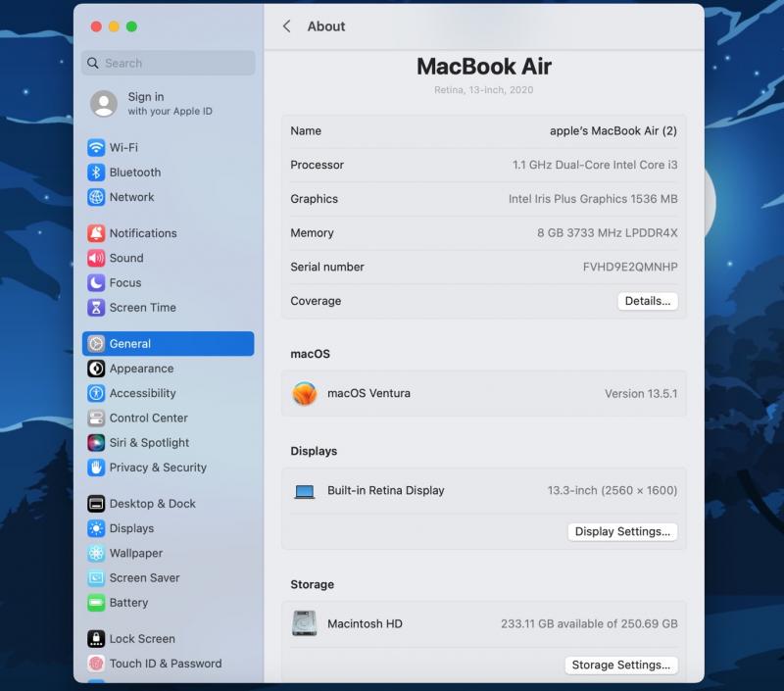Click the Retina, 13-inch, 2020 subtitle
This screenshot has height=691, width=784.
pyautogui.click(x=483, y=90)
